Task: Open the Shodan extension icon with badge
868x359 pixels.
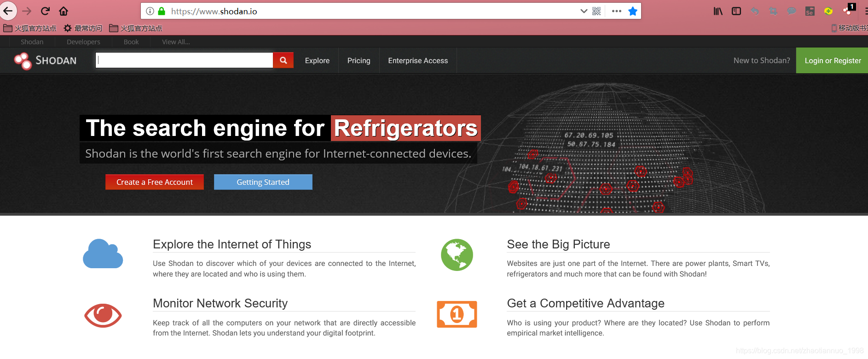Action: [849, 10]
